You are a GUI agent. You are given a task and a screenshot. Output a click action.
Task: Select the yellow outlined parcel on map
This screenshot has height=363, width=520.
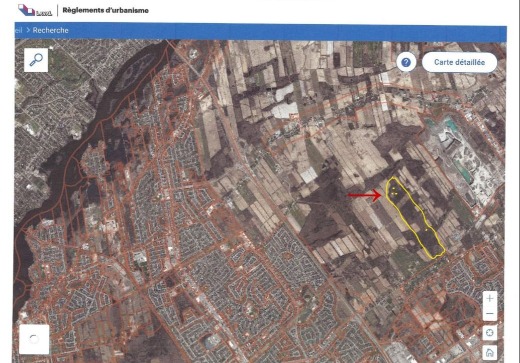click(x=414, y=218)
